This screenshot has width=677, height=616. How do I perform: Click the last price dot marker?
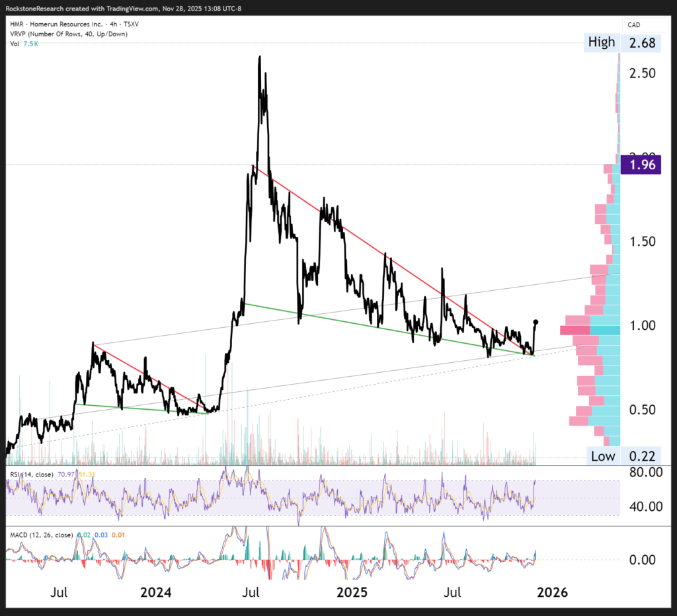536,322
